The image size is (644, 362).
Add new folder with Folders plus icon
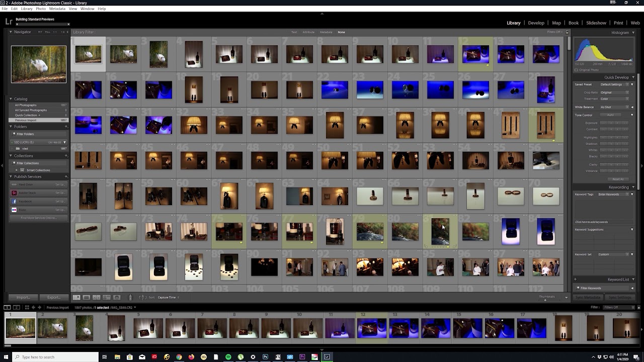pyautogui.click(x=66, y=127)
